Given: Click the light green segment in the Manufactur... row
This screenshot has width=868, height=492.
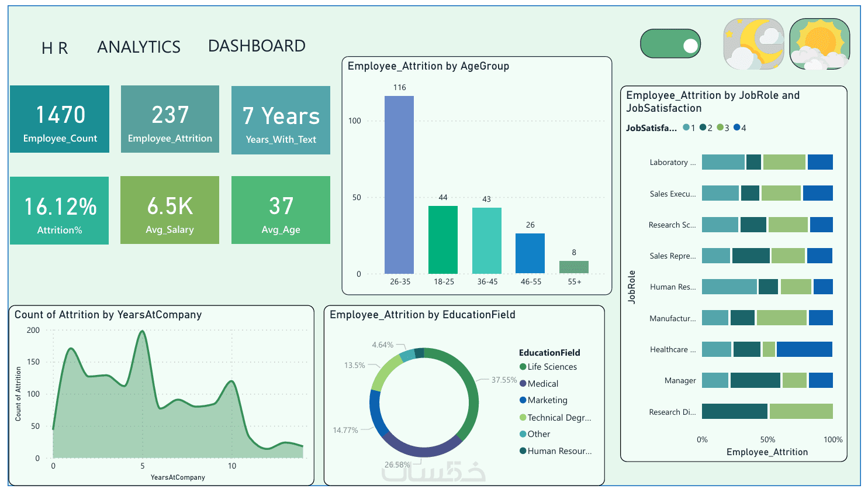Looking at the screenshot, I should [x=781, y=318].
